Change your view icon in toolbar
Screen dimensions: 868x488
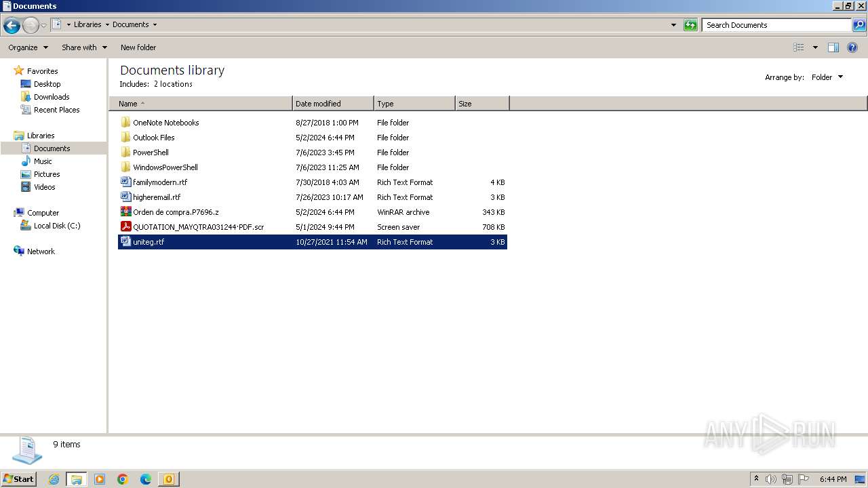tap(799, 47)
